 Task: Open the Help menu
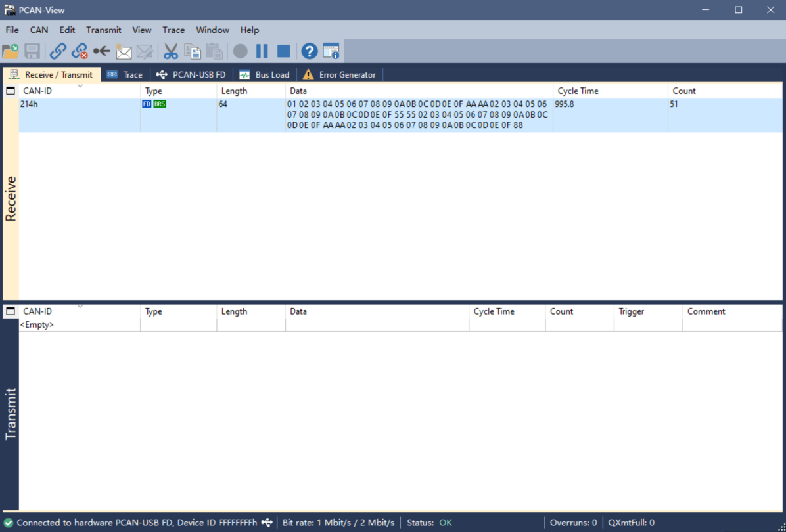tap(250, 30)
